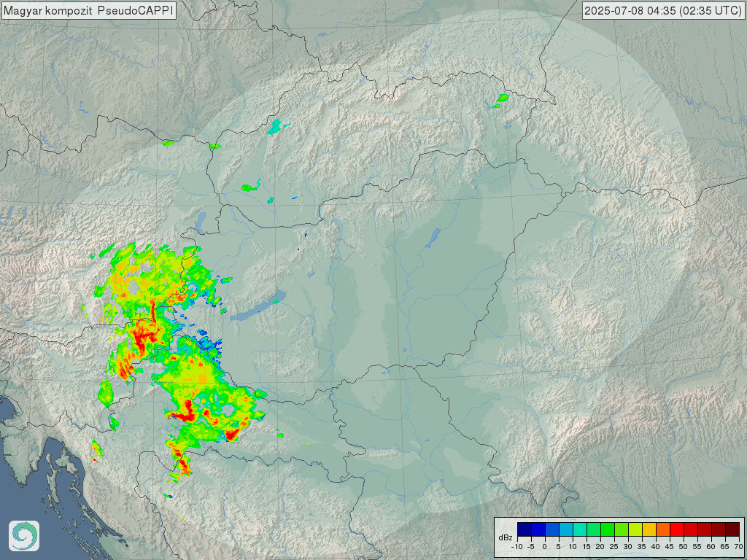Click the '70' legend tick label
This screenshot has height=560, width=747.
pos(738,547)
